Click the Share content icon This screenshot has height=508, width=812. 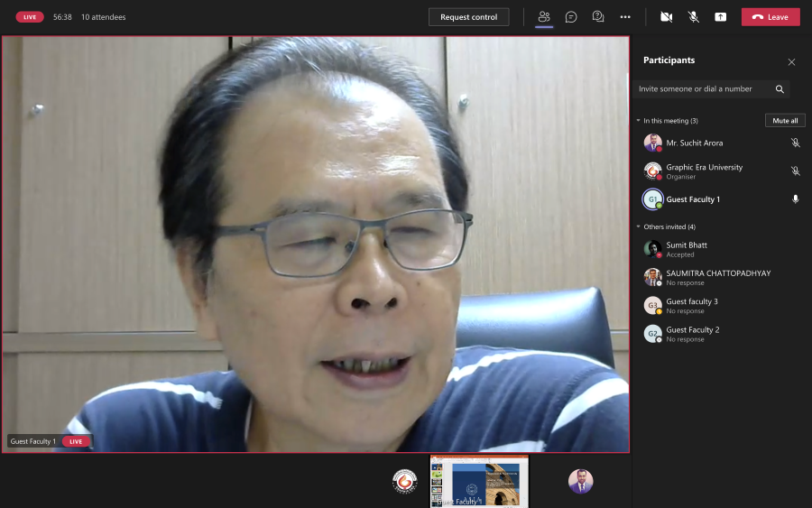(x=720, y=16)
